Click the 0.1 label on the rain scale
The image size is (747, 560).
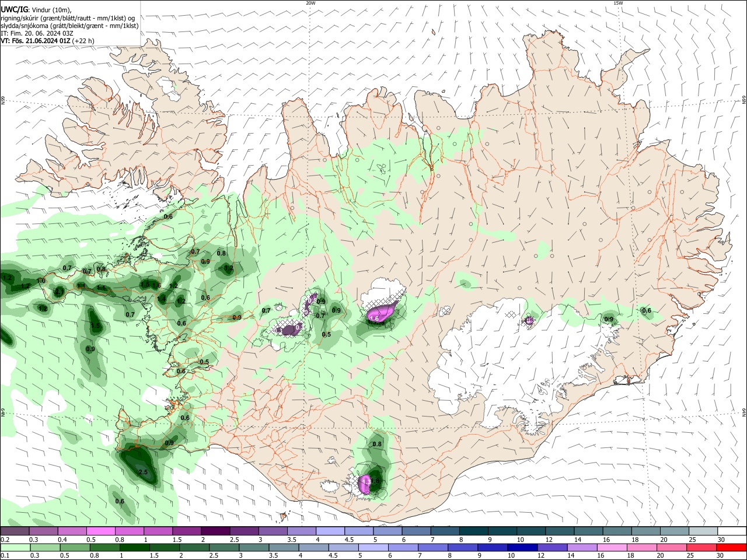pyautogui.click(x=5, y=556)
